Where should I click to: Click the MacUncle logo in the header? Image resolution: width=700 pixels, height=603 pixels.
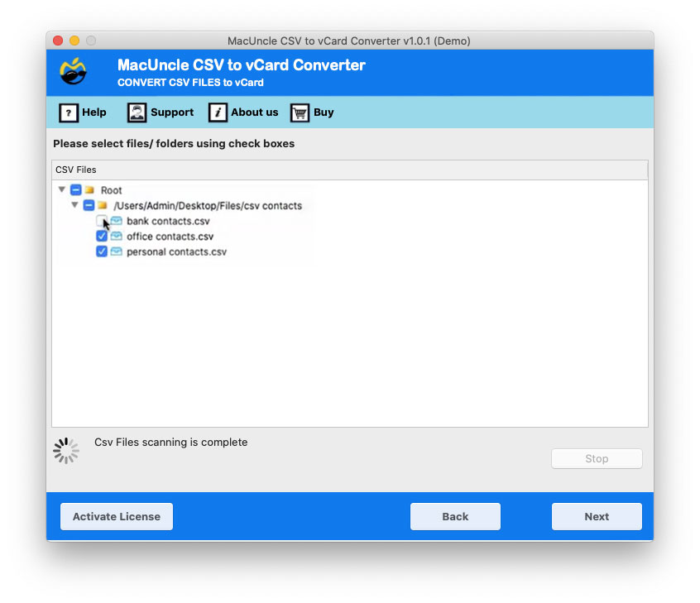[x=73, y=71]
